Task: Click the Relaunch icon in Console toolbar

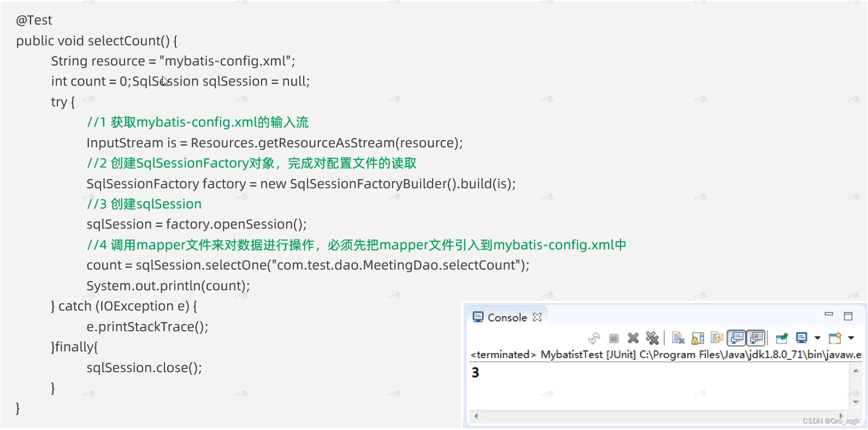Action: pyautogui.click(x=594, y=338)
